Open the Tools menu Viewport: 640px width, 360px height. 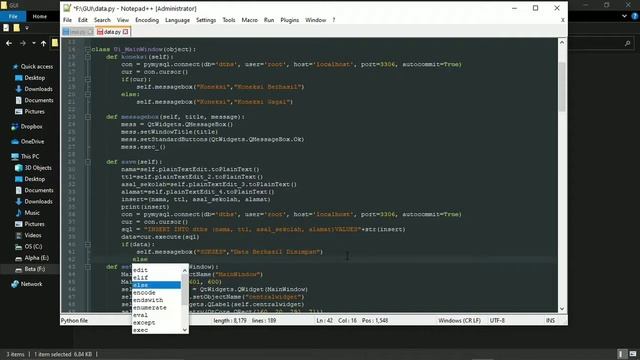coord(229,20)
